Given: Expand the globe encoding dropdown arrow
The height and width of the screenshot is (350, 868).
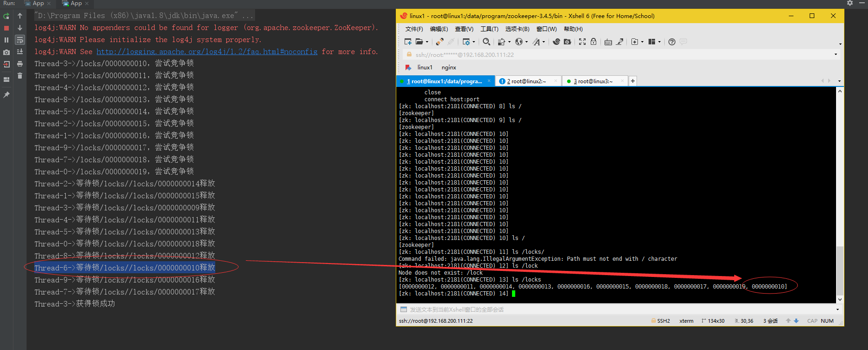Looking at the screenshot, I should (526, 42).
